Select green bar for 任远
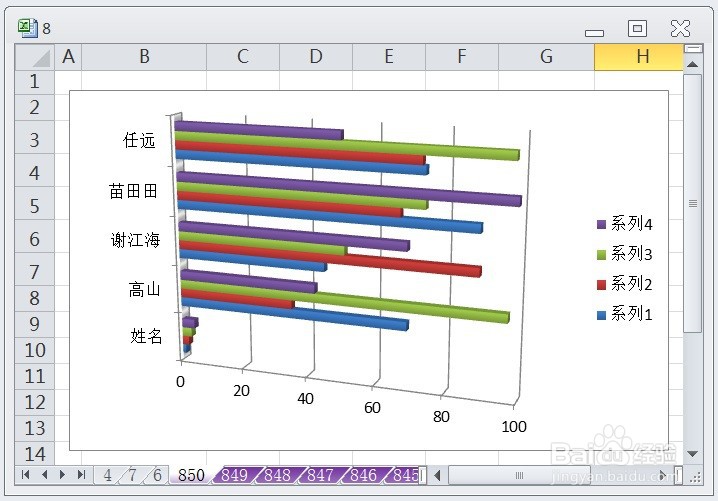 tap(347, 146)
